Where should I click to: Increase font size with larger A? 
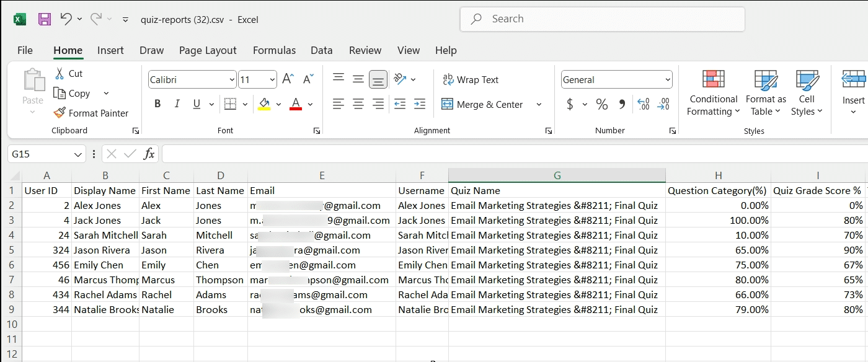[x=288, y=79]
